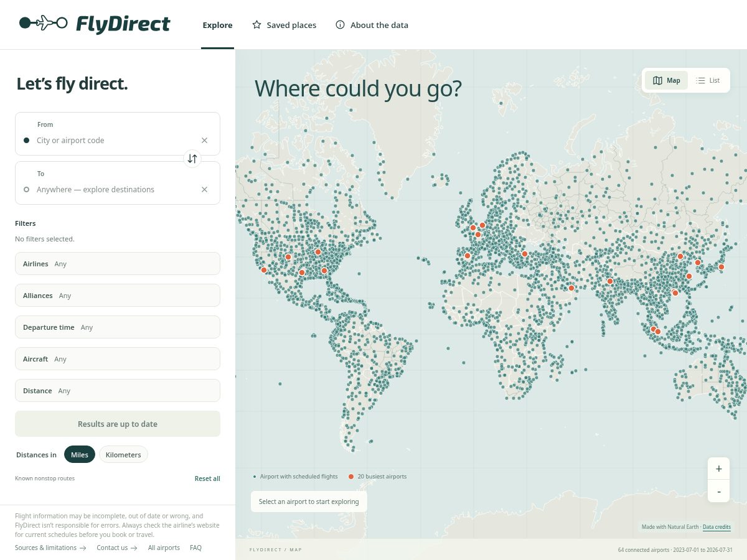Clear the From field with its X icon
This screenshot has height=560, width=747.
(204, 141)
